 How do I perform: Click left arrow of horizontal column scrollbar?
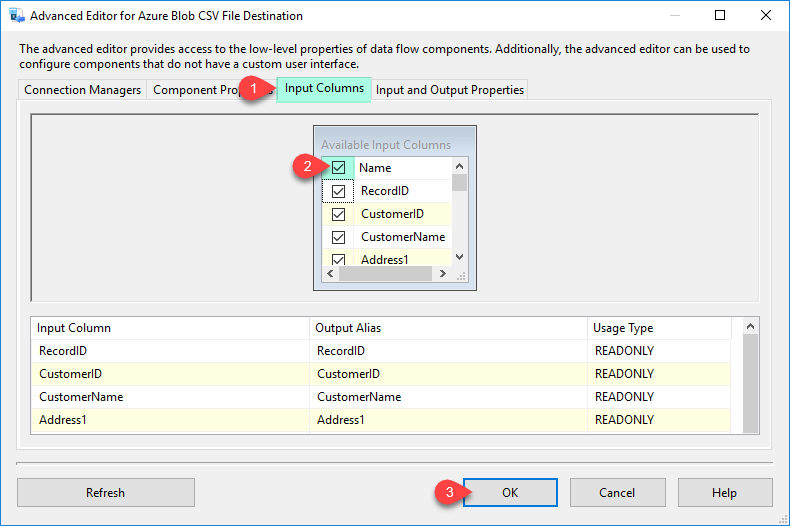[330, 274]
